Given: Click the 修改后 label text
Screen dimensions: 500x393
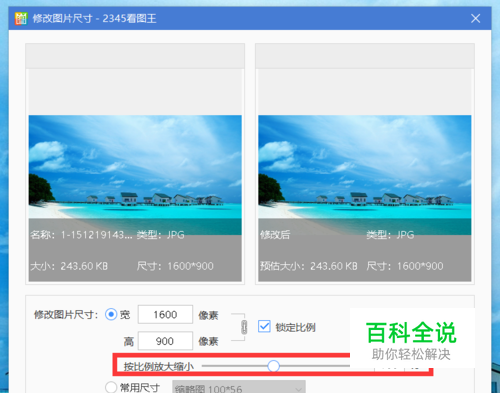Looking at the screenshot, I should pos(275,235).
